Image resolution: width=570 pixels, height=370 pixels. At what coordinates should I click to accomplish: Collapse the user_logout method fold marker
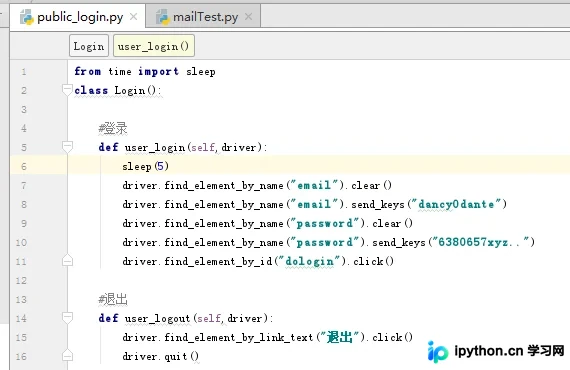[67, 317]
